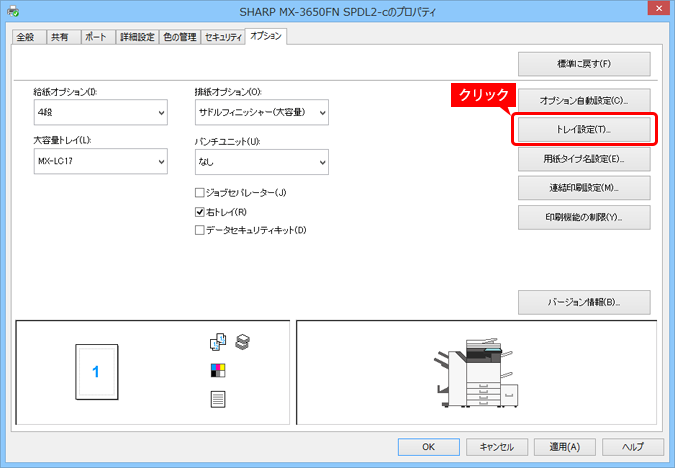Click オプション自動設定(C) button
Screen dimensions: 675x468
pyautogui.click(x=584, y=100)
